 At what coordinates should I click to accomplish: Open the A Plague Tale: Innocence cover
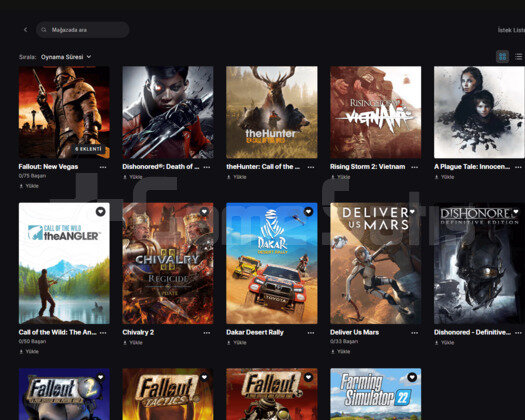479,112
